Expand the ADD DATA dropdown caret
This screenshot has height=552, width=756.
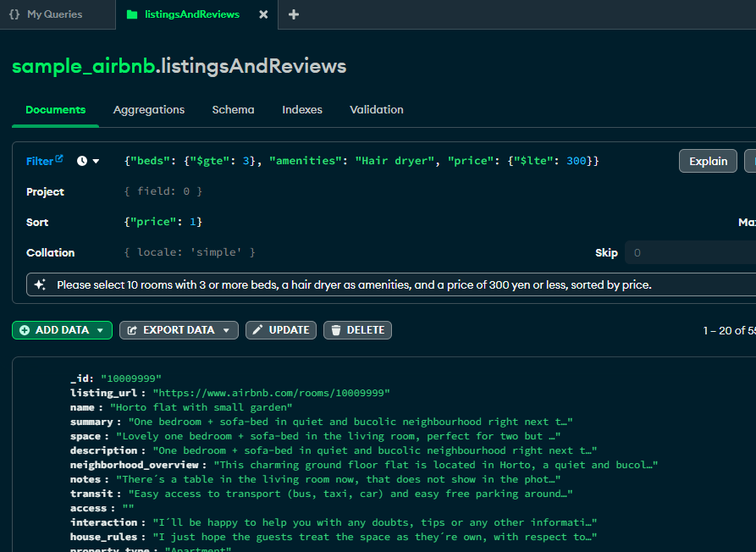100,331
